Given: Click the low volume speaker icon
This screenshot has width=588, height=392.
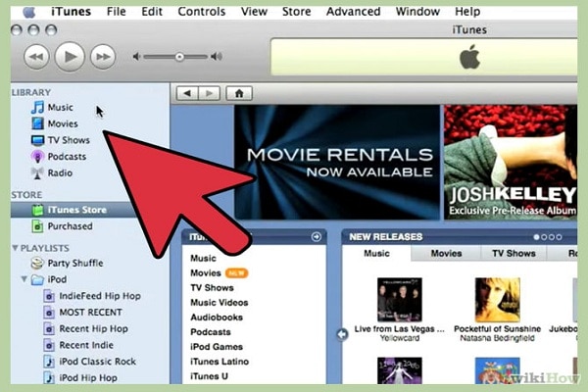Looking at the screenshot, I should (x=137, y=57).
